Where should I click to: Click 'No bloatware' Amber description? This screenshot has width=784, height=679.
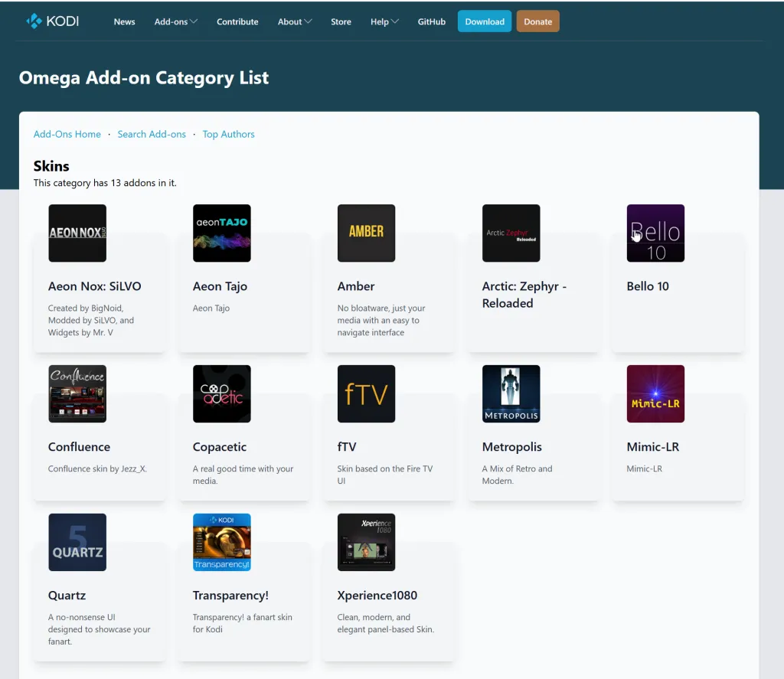381,320
